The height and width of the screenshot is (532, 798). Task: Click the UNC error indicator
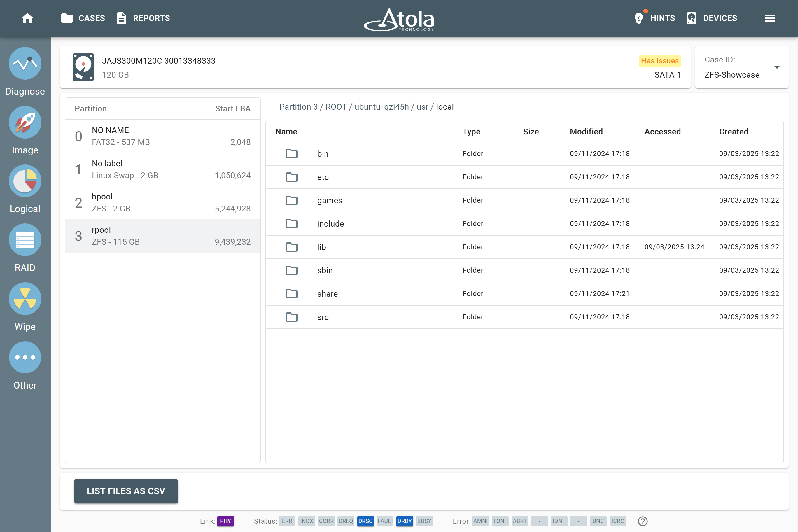coord(598,521)
